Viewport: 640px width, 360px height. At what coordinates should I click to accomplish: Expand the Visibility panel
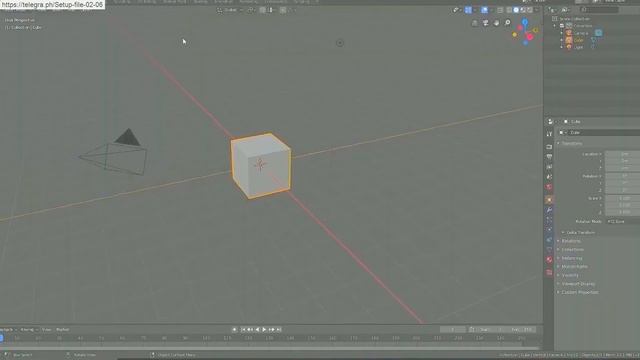tap(570, 275)
